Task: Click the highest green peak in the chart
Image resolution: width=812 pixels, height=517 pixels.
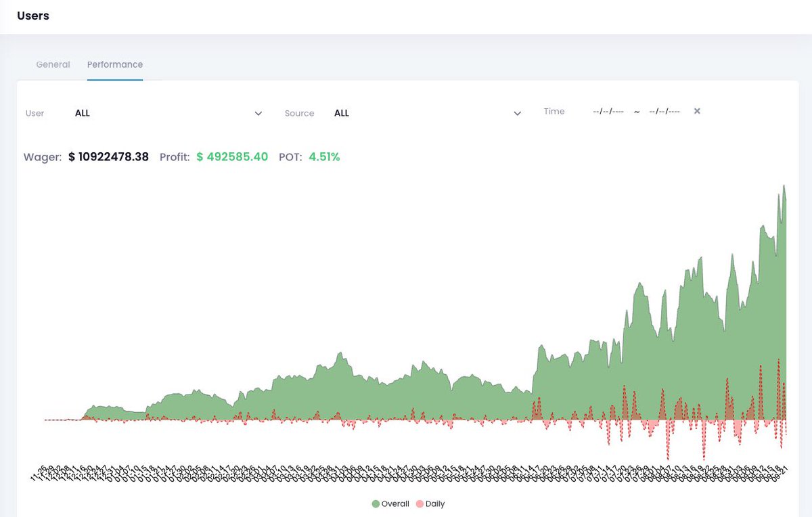Action: pos(784,186)
